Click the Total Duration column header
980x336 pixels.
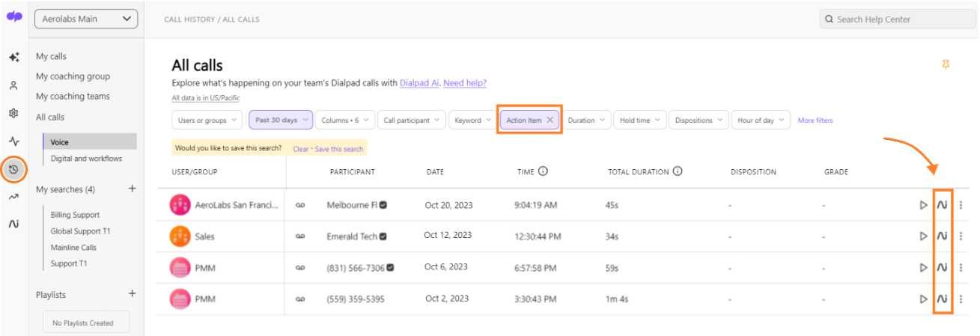(x=639, y=171)
